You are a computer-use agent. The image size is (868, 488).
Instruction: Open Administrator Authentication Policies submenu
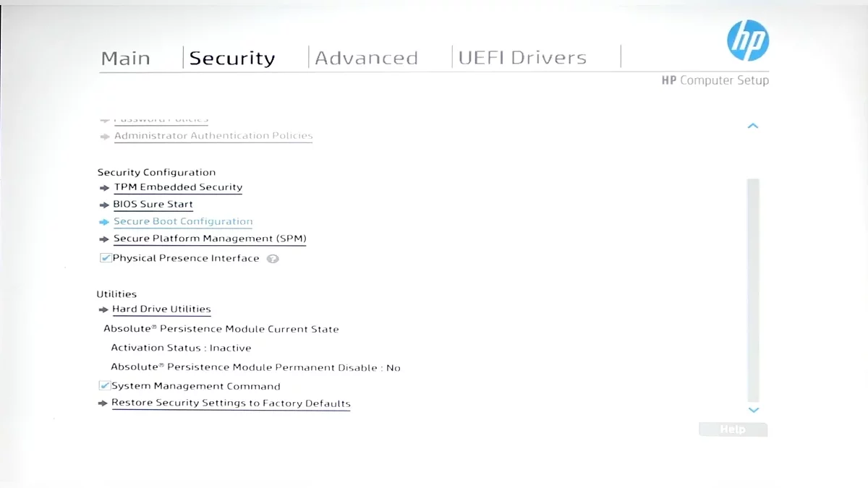coord(213,136)
